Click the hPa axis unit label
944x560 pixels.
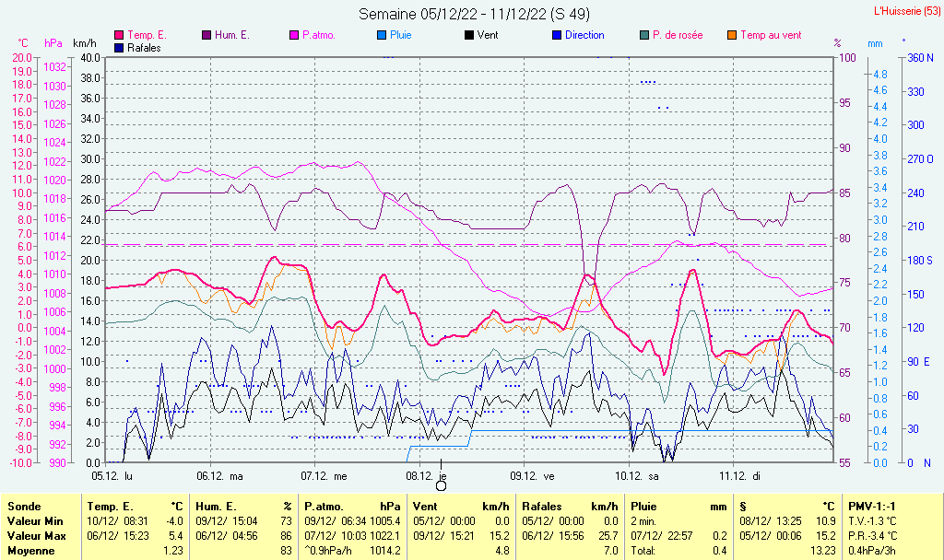(x=53, y=43)
